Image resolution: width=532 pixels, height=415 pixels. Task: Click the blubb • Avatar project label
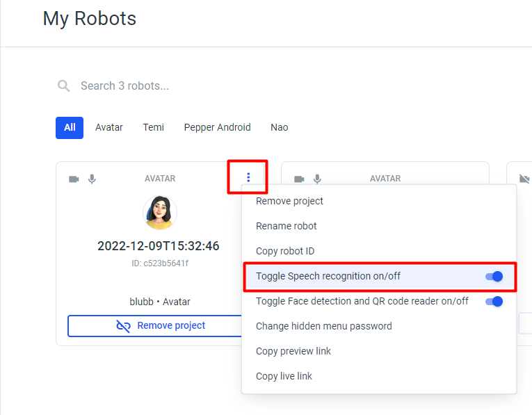pos(160,302)
